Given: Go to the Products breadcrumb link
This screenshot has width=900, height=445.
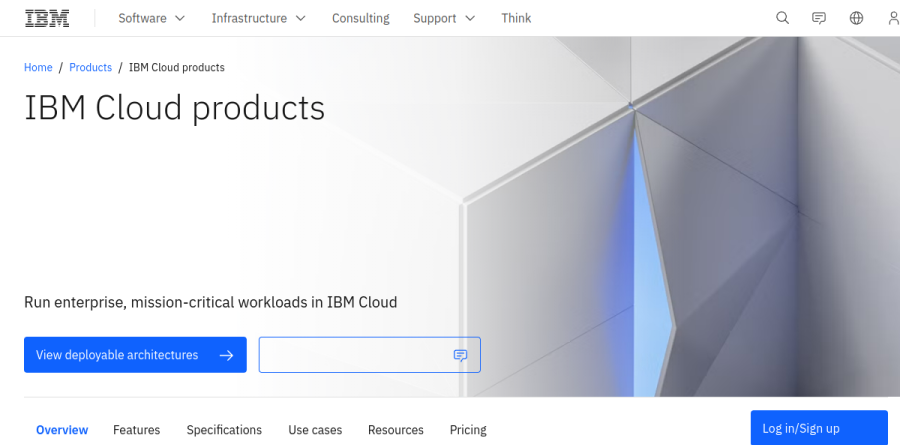Looking at the screenshot, I should [90, 67].
